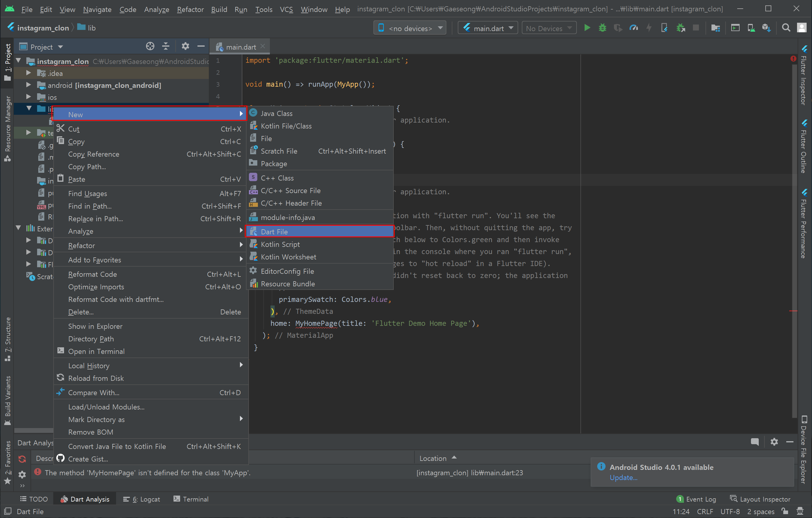Open the VCS menu
The image size is (812, 518).
point(286,10)
